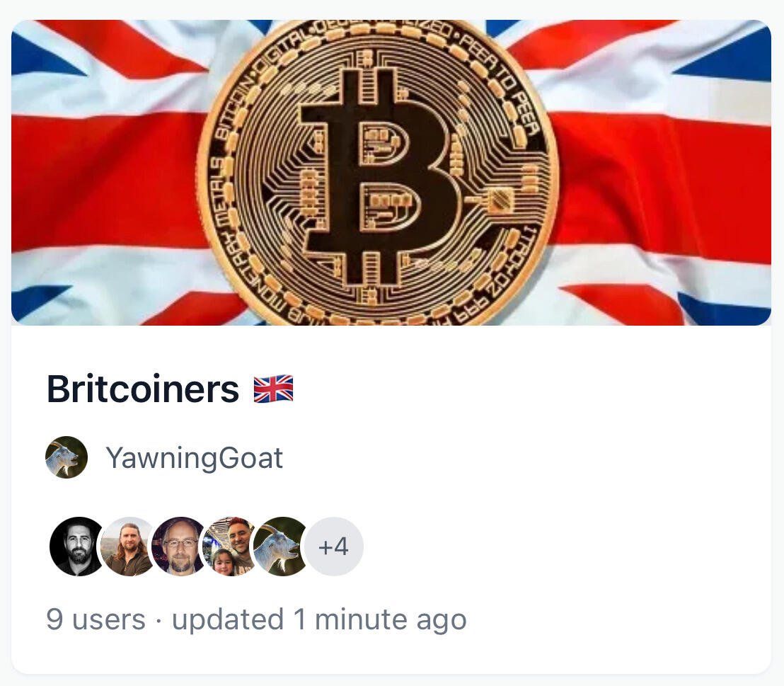Image resolution: width=784 pixels, height=686 pixels.
Task: Click the large B symbol on the coin
Action: 381,175
